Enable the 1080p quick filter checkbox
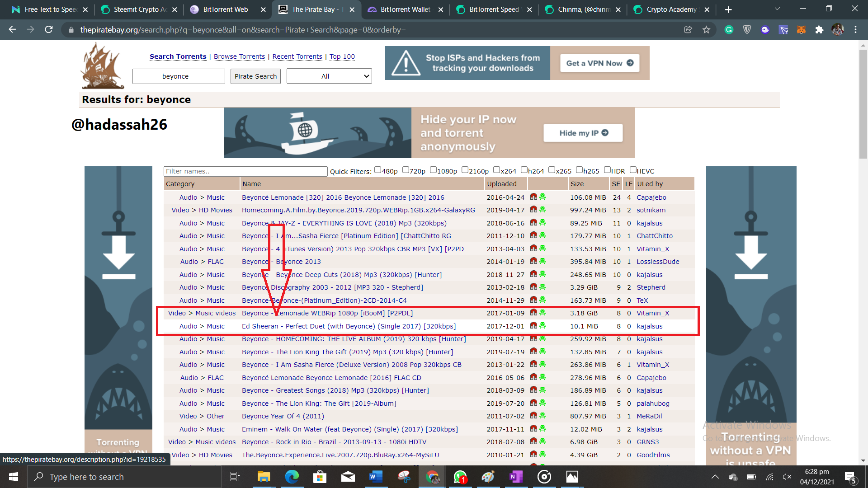Image resolution: width=868 pixels, height=488 pixels. point(433,170)
